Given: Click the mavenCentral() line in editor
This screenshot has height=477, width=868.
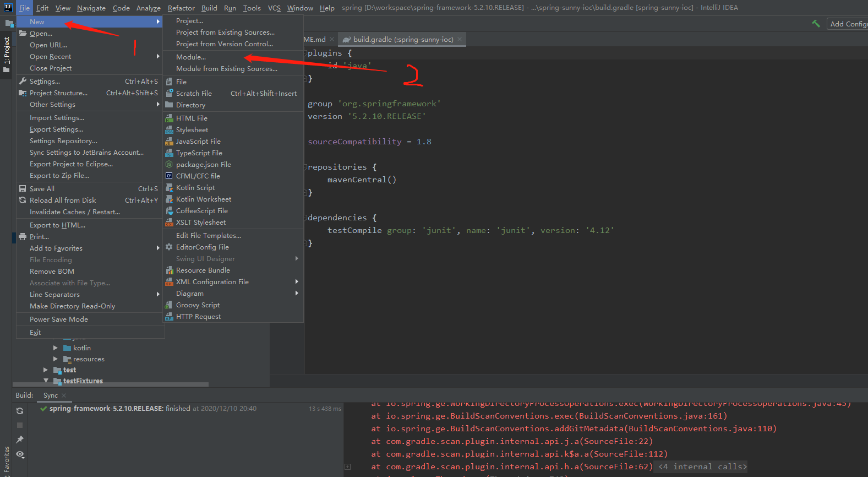Looking at the screenshot, I should click(362, 180).
